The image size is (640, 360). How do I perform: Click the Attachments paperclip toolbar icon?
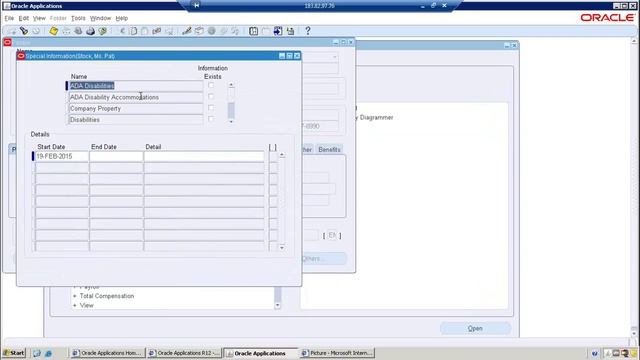(223, 31)
